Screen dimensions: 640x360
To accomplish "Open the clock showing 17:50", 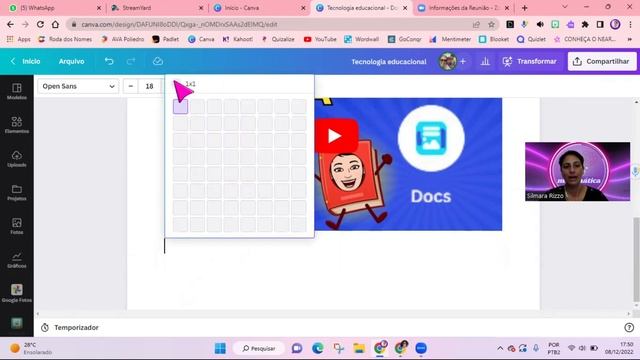I will tap(619, 348).
